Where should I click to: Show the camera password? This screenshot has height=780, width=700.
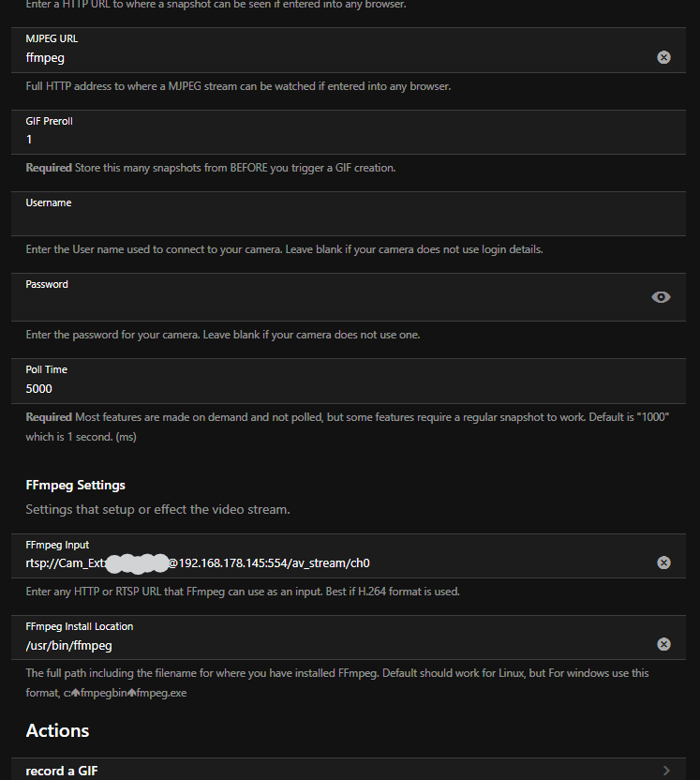pos(661,297)
